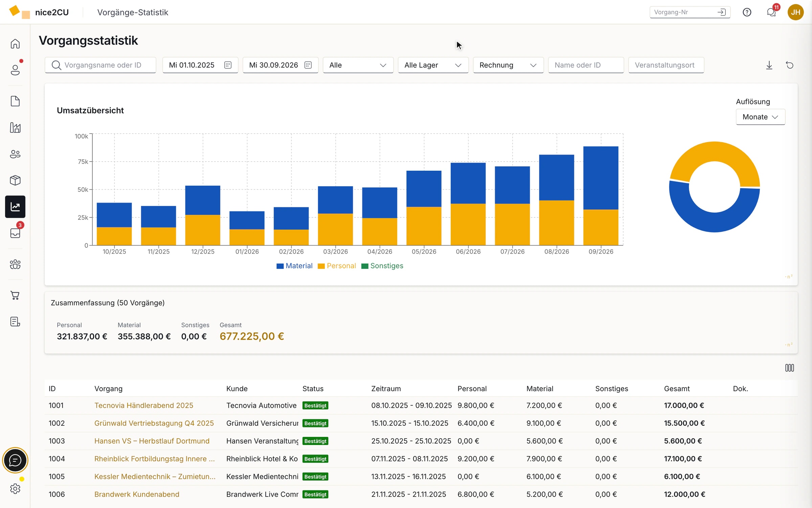Open calendar for end date 30.09.2026
The image size is (812, 508).
pos(308,65)
